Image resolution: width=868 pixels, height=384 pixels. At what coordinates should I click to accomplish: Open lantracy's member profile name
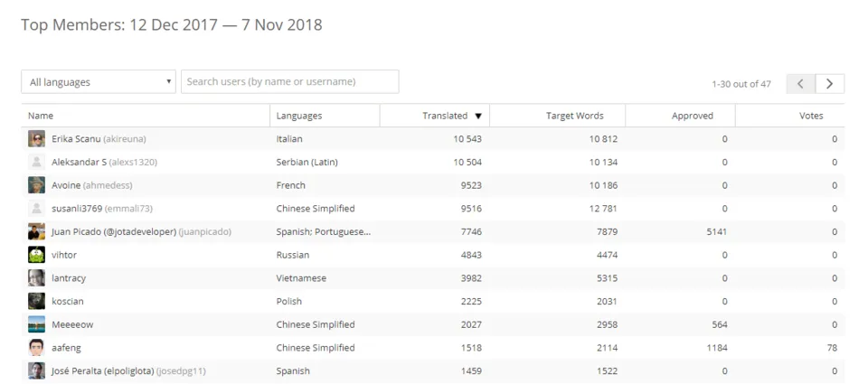pos(69,277)
